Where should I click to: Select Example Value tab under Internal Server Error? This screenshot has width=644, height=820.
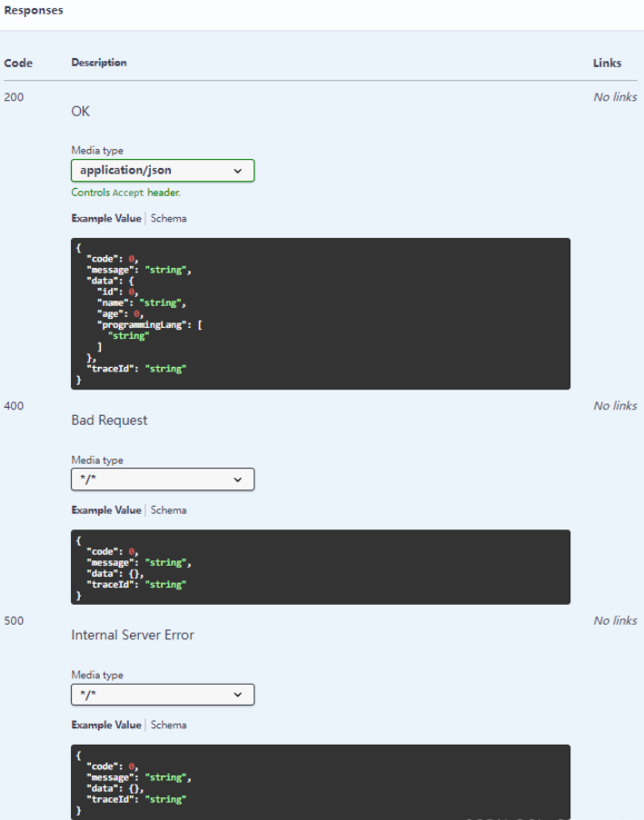[106, 726]
